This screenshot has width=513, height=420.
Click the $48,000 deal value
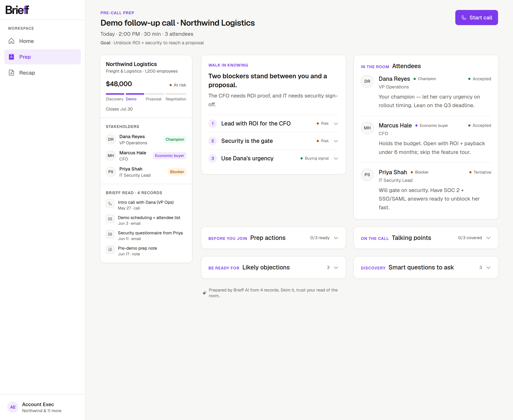pos(119,84)
